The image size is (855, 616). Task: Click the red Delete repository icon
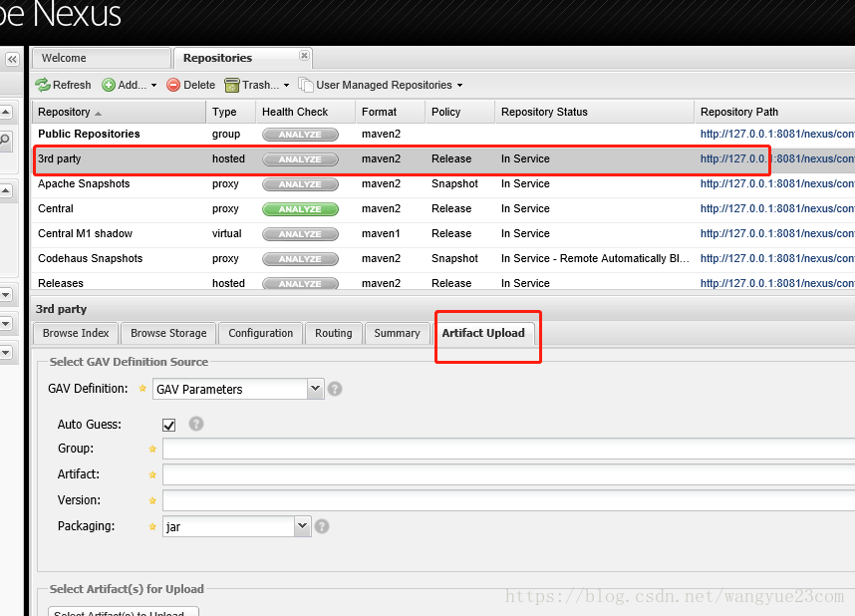coord(173,85)
